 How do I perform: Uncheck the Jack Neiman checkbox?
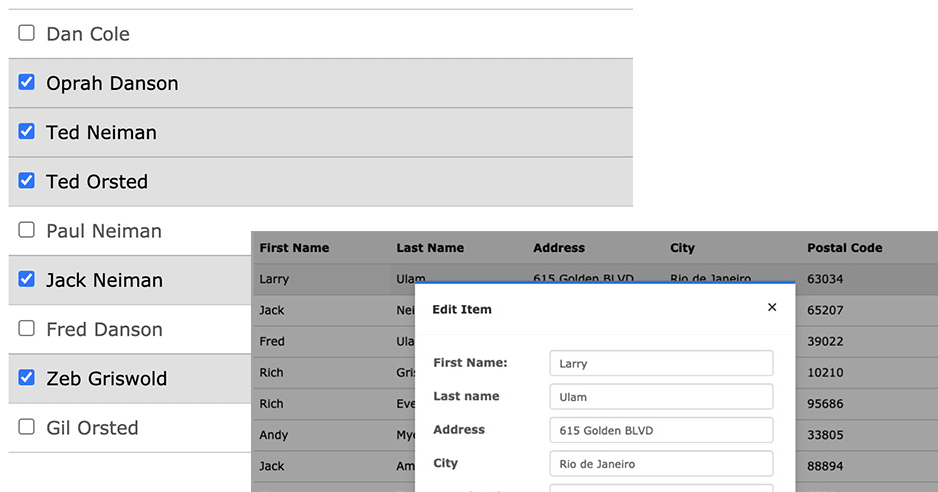pos(26,279)
